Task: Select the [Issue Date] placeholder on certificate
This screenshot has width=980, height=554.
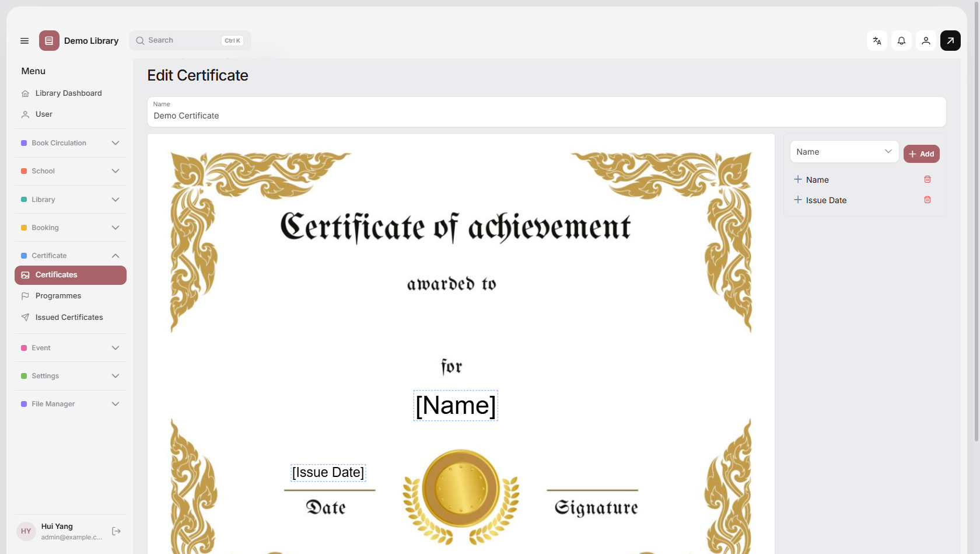Action: coord(328,472)
